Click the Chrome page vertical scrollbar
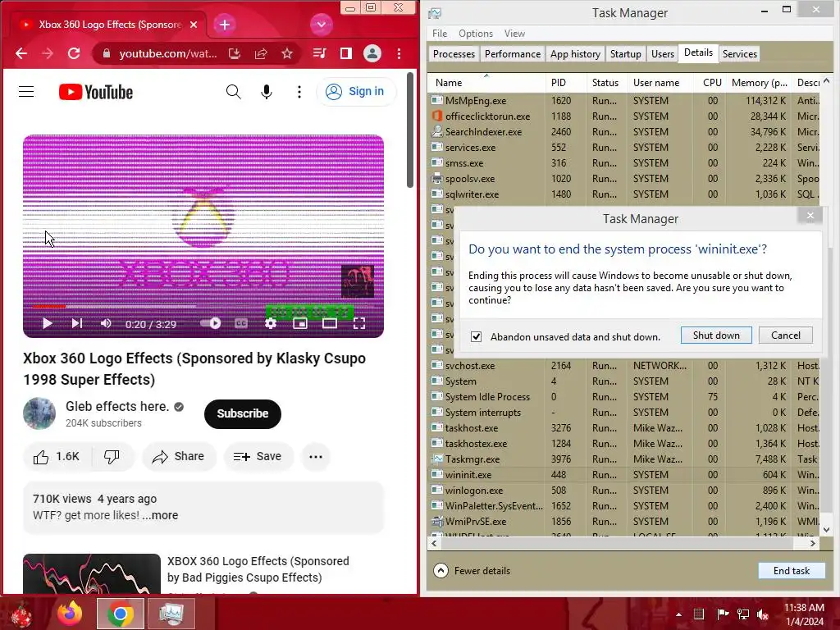Viewport: 840px width, 630px height. (410, 130)
